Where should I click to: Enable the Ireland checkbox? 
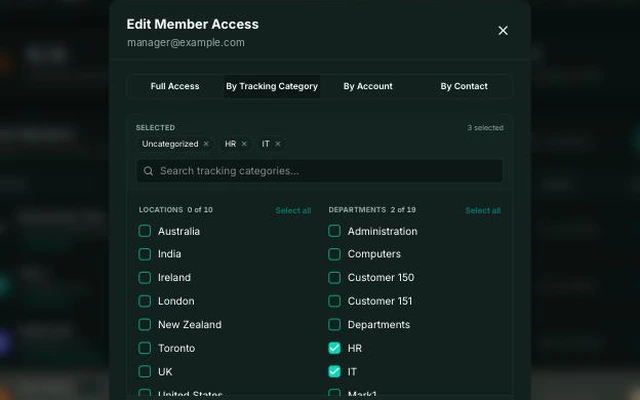click(x=144, y=278)
